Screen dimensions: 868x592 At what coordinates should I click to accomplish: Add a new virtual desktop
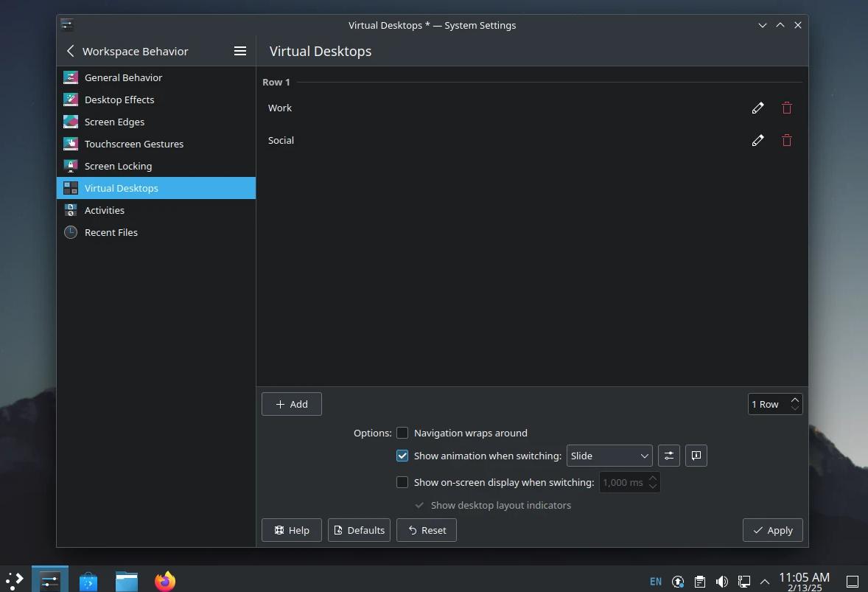[291, 404]
